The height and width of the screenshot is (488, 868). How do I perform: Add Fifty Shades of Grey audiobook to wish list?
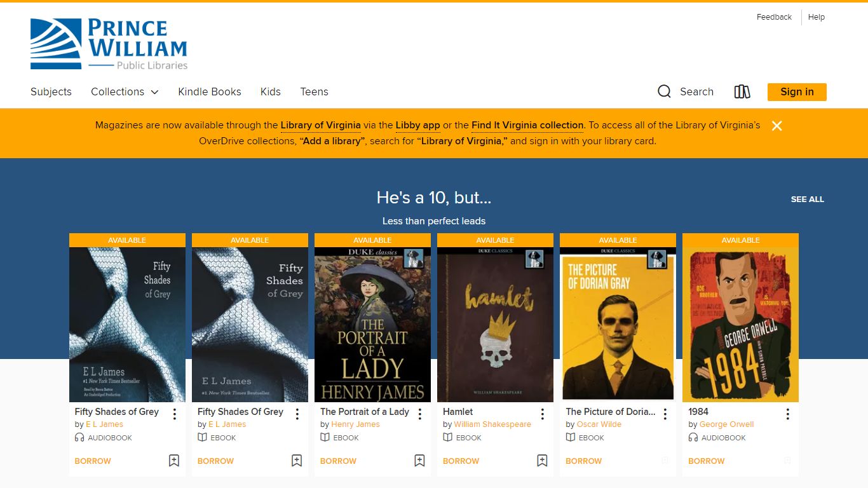pos(174,461)
